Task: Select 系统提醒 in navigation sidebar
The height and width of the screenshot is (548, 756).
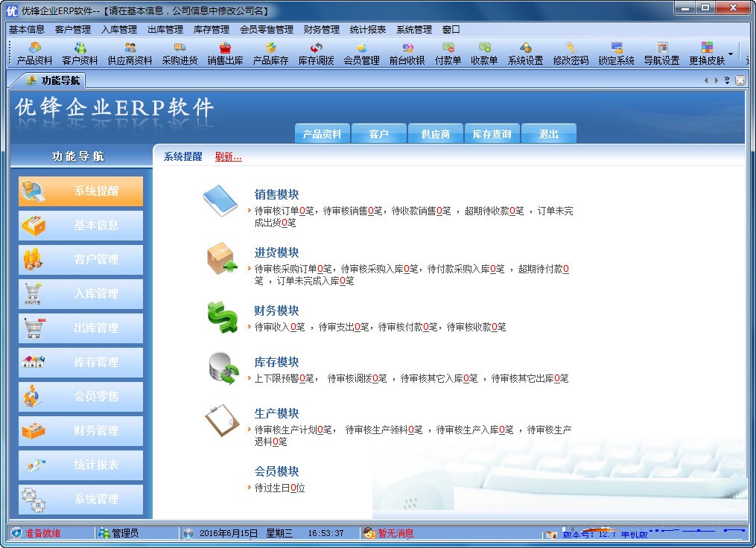Action: [x=81, y=191]
